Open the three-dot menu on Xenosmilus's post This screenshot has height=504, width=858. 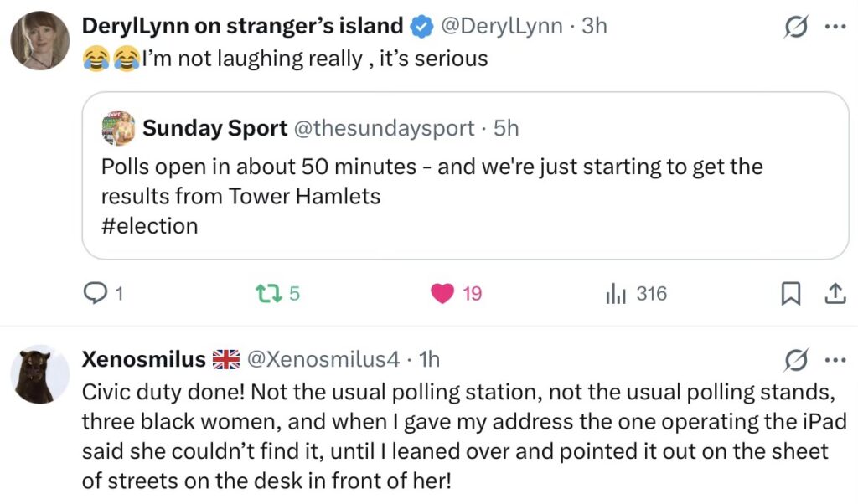tap(835, 360)
